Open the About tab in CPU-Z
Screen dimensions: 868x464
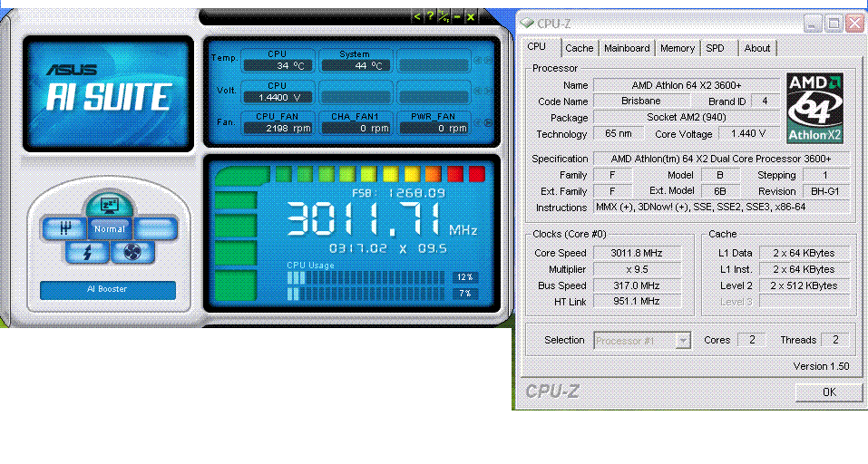(756, 49)
